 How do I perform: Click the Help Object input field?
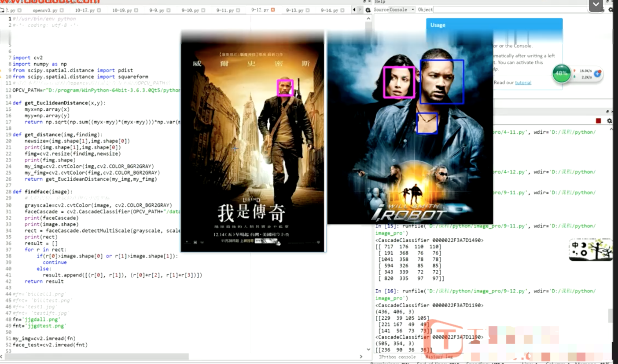[x=515, y=9]
